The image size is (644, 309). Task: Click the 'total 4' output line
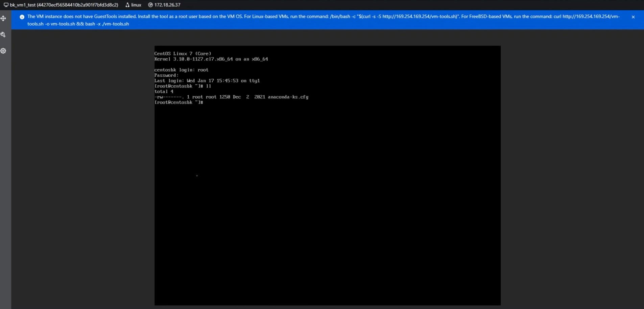click(164, 92)
